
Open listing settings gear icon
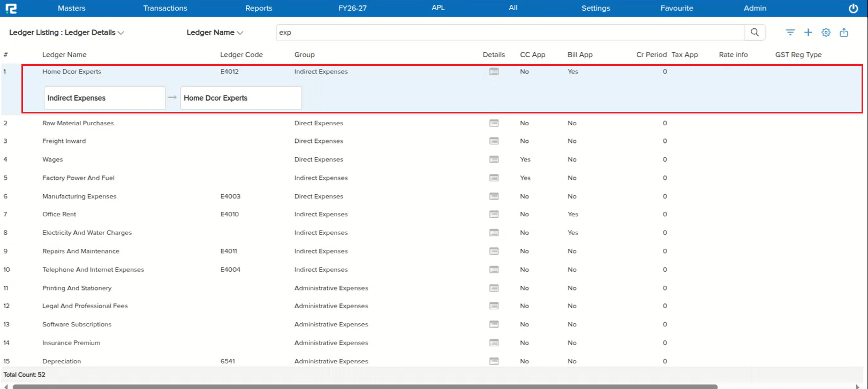click(x=826, y=32)
